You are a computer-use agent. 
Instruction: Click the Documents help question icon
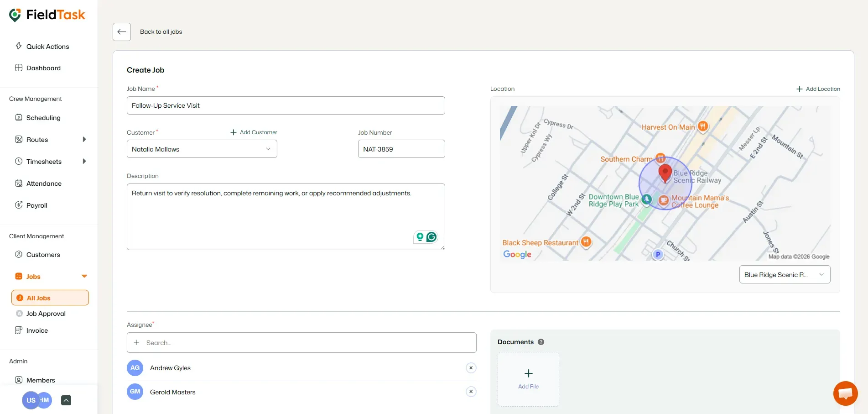pos(541,342)
